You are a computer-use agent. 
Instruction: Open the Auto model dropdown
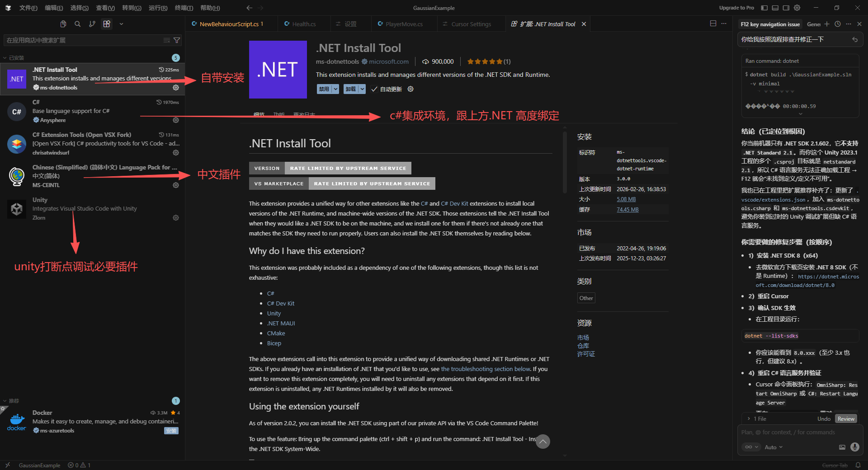[x=774, y=447]
